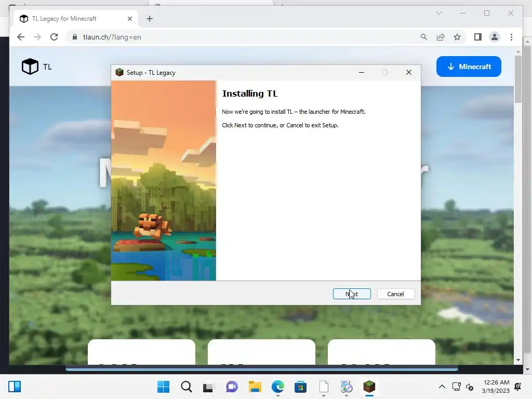Image resolution: width=532 pixels, height=399 pixels.
Task: Open a new browser tab
Action: click(x=150, y=19)
